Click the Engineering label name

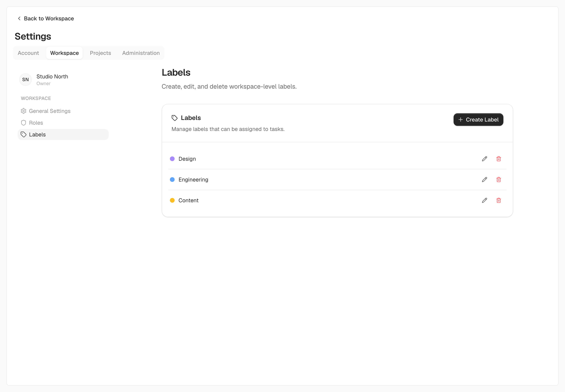click(x=193, y=180)
